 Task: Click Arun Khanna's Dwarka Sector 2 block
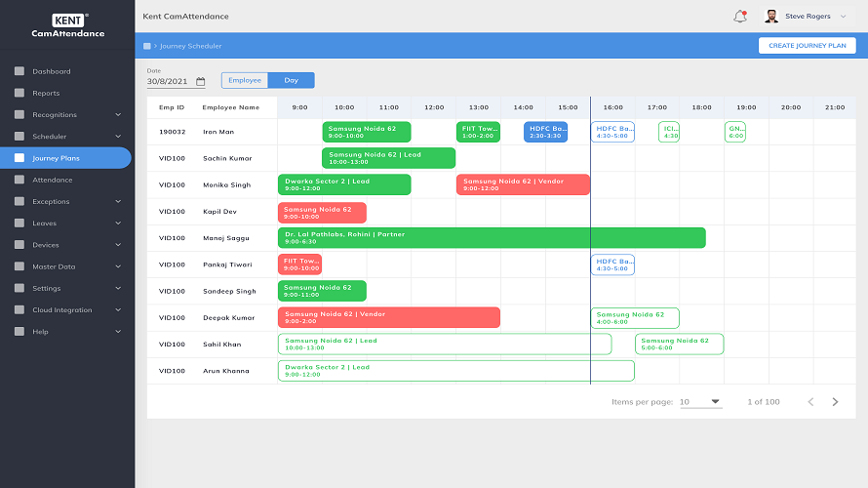[x=456, y=371]
